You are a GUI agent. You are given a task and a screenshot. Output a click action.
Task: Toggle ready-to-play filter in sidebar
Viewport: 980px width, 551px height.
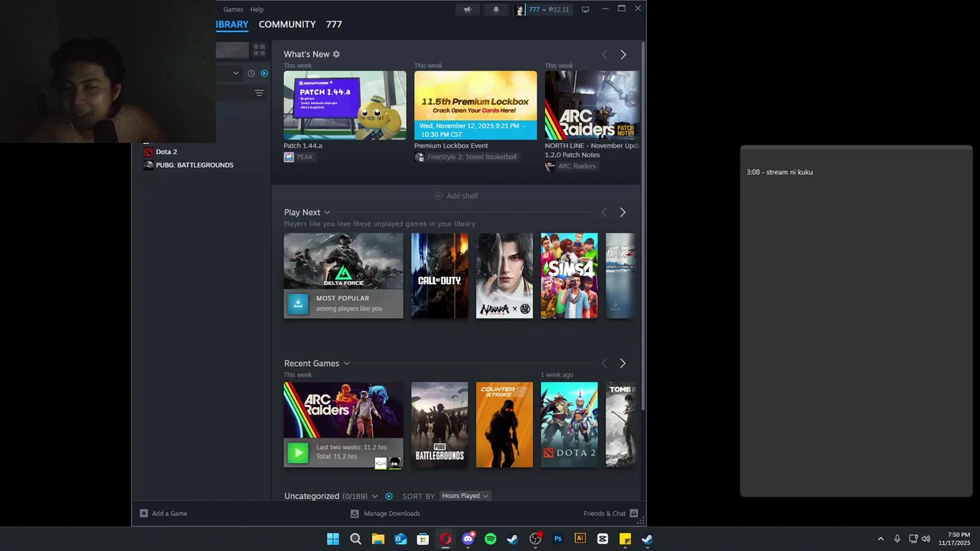click(264, 73)
